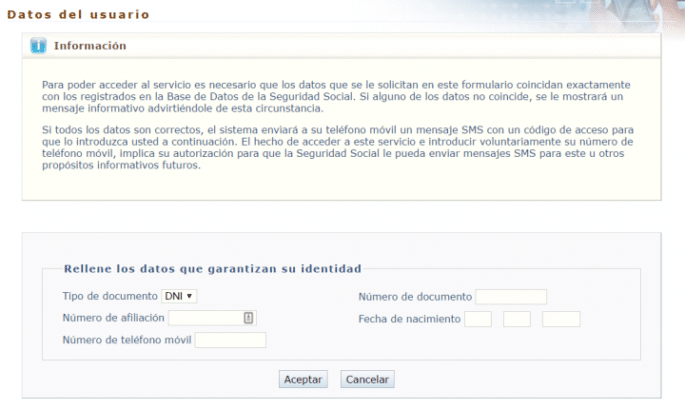This screenshot has height=409, width=685.
Task: Select the Número de teléfono móvil field
Action: [x=230, y=340]
